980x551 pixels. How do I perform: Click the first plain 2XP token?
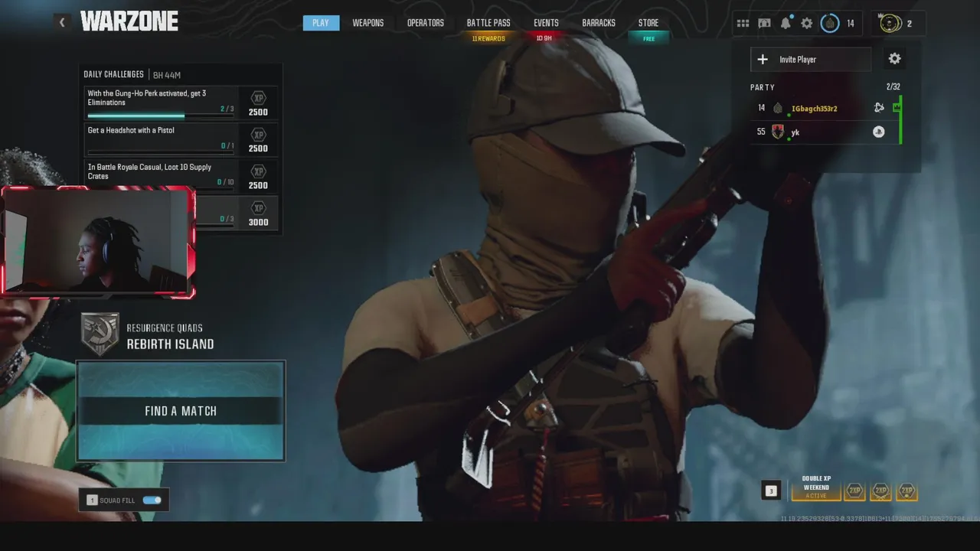click(854, 491)
